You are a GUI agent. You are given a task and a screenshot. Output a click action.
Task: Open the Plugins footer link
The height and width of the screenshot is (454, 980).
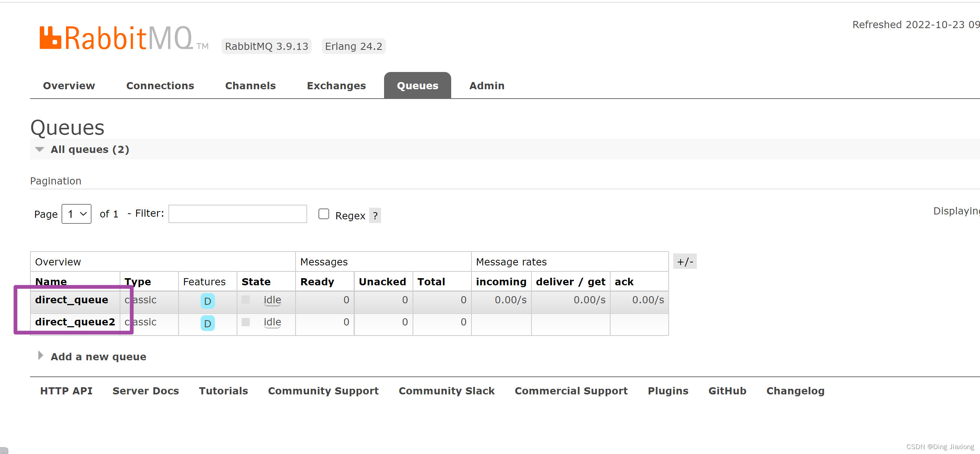click(668, 391)
